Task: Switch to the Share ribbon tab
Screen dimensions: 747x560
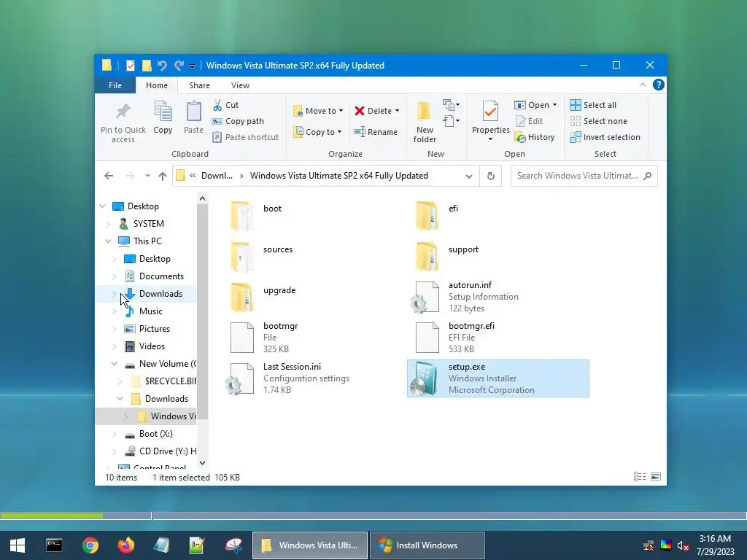Action: (x=199, y=85)
